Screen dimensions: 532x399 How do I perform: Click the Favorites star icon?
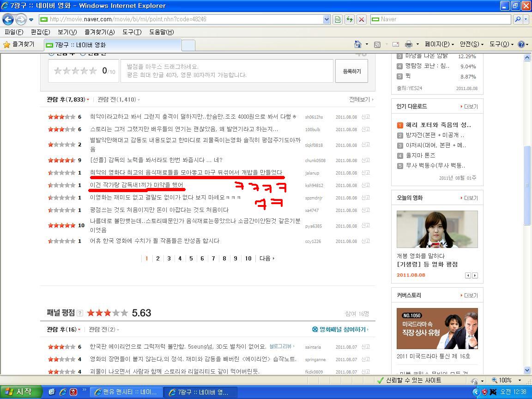click(x=6, y=44)
